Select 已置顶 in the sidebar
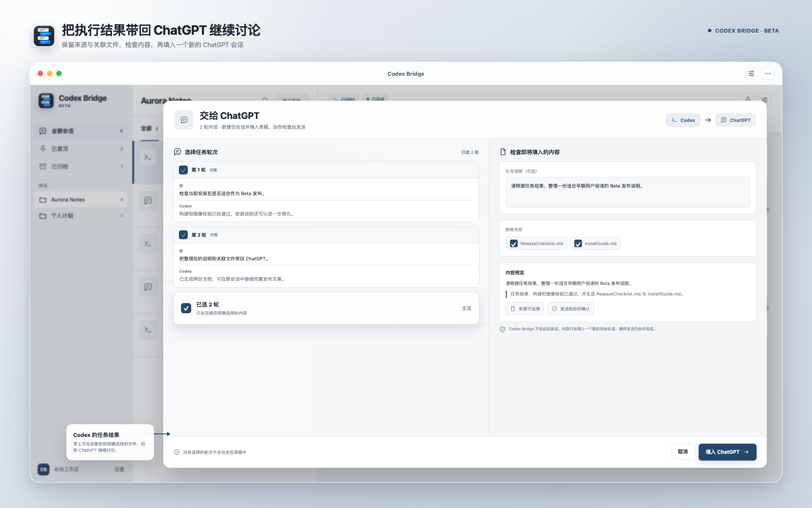This screenshot has height=508, width=812. (x=81, y=149)
